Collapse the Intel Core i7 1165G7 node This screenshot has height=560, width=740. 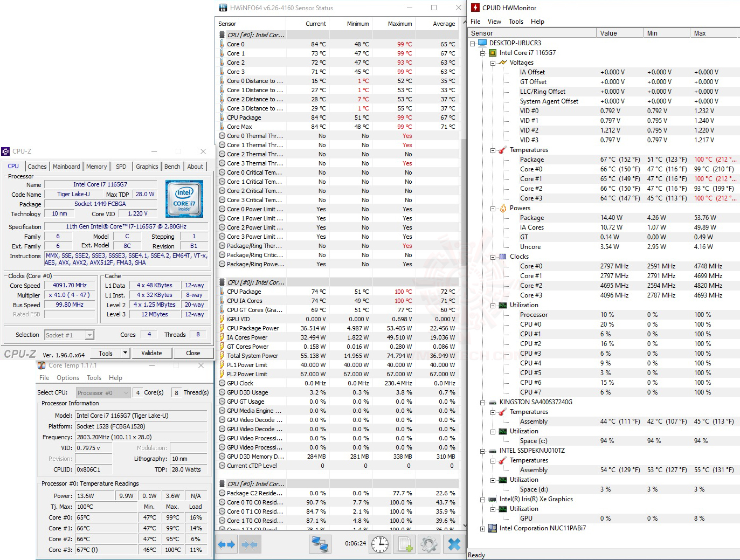click(483, 53)
